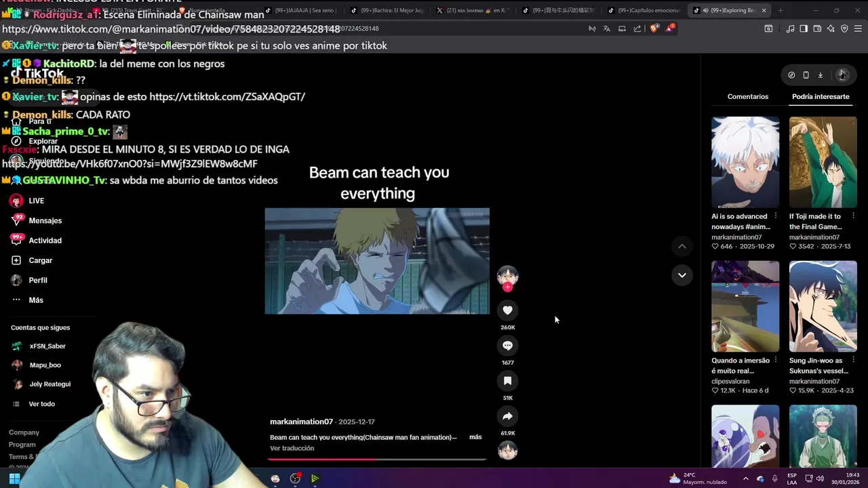868x488 pixels.
Task: Open the Brave VPN shield icon
Action: tap(844, 28)
